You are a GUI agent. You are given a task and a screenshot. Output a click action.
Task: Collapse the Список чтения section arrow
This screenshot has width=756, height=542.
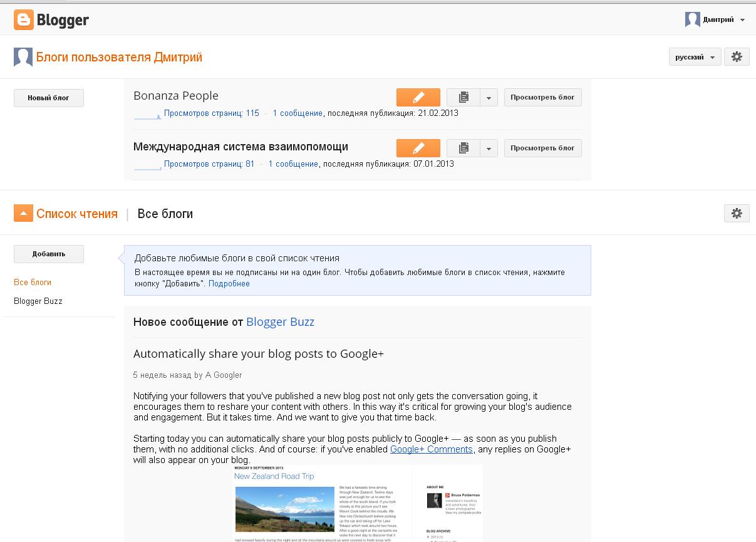23,214
